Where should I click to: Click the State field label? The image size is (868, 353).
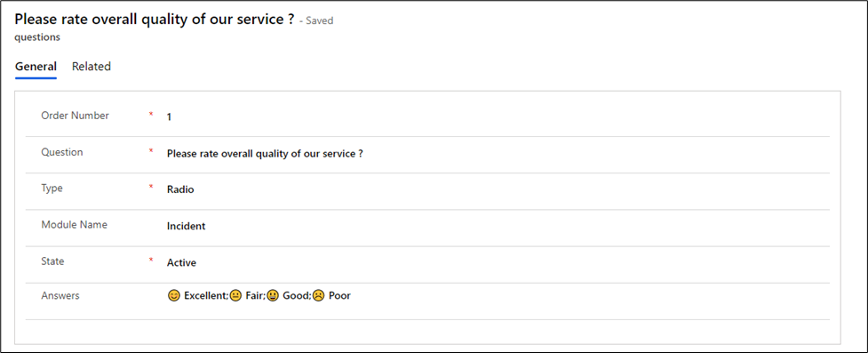click(52, 261)
